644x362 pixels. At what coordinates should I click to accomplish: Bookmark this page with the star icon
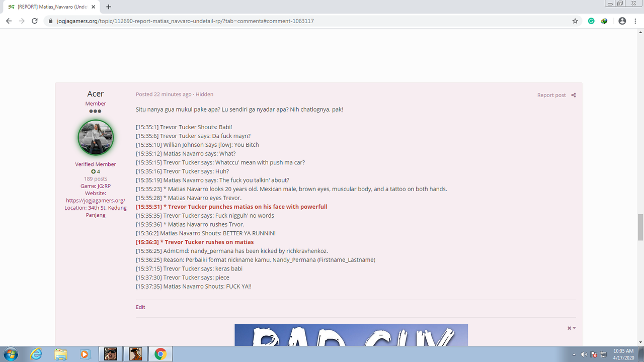tap(575, 21)
